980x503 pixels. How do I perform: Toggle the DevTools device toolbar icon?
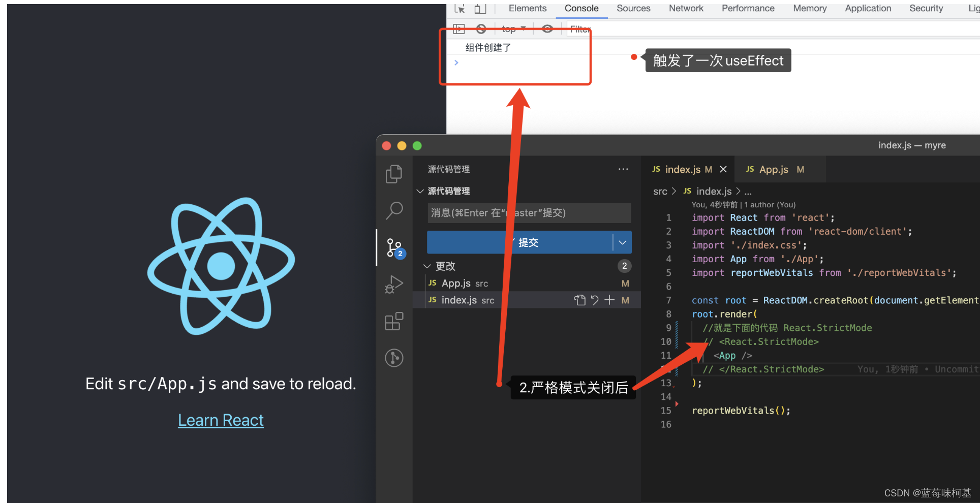pos(480,9)
